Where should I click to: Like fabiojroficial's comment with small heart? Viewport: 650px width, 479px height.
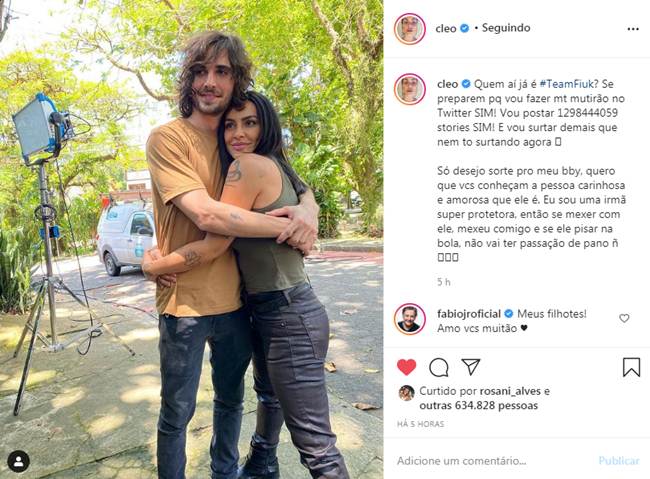point(624,318)
